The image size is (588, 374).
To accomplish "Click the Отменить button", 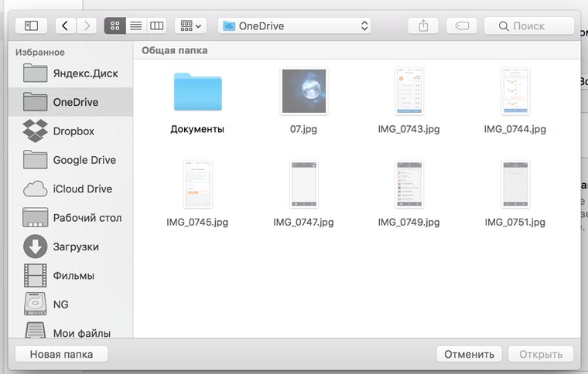I will point(469,354).
